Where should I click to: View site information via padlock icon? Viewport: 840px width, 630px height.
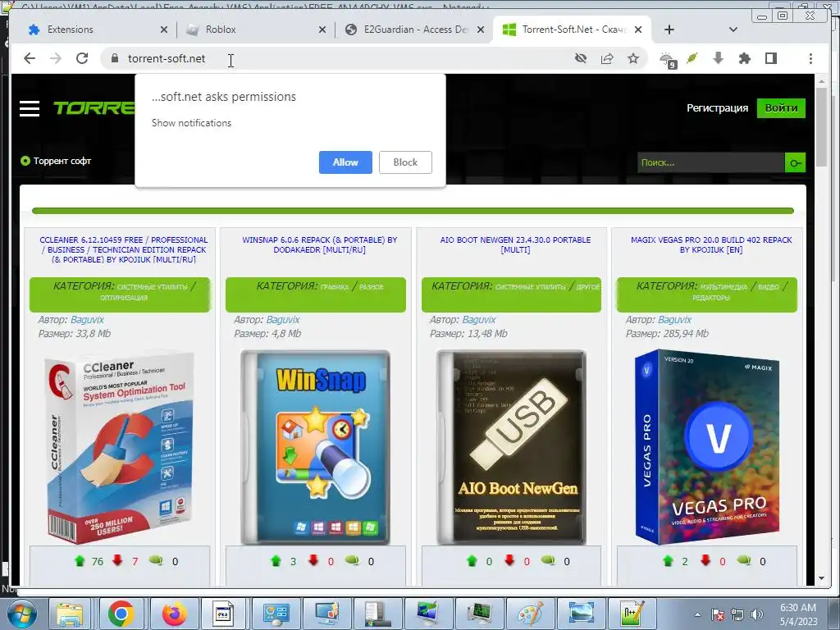[114, 58]
